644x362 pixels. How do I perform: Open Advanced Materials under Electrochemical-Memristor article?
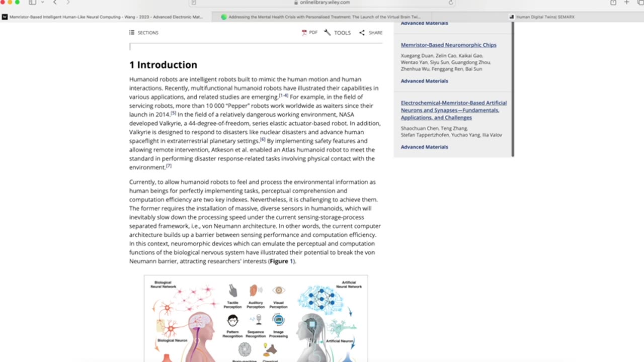pos(424,147)
